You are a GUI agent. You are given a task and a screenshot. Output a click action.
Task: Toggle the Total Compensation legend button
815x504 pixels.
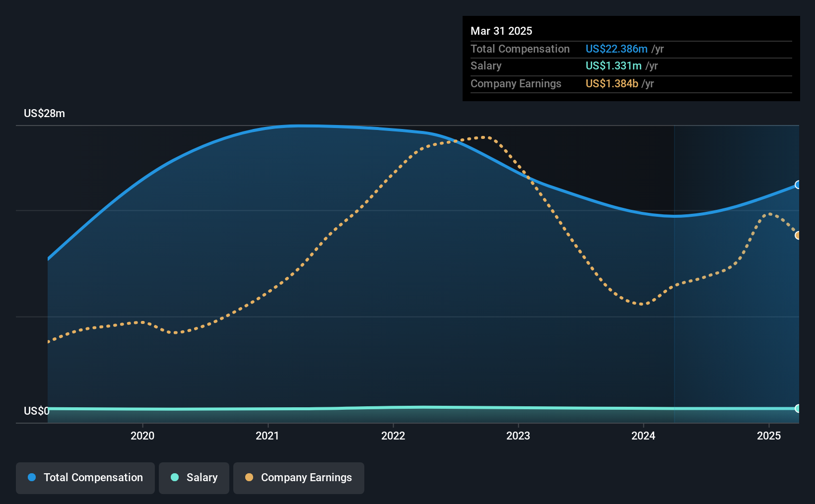pyautogui.click(x=85, y=478)
